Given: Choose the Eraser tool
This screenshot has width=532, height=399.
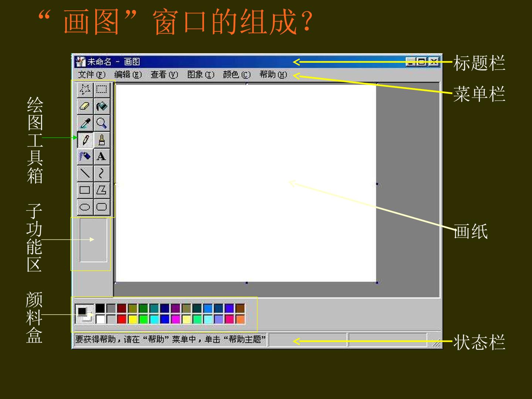Looking at the screenshot, I should [x=85, y=106].
